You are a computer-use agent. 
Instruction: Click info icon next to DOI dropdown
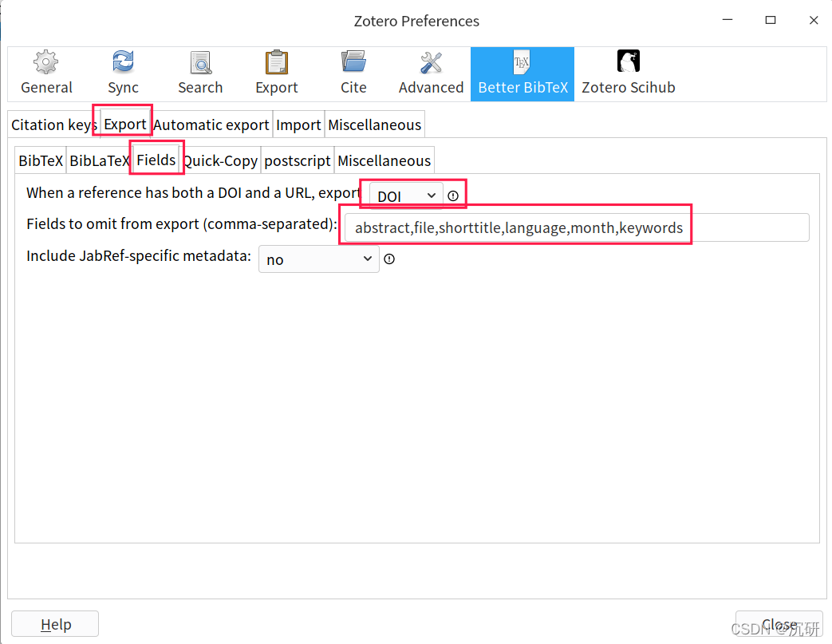click(x=453, y=196)
